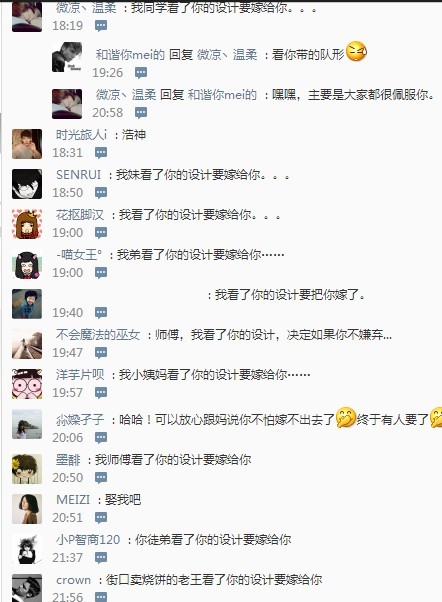Click reply icon beside 20:50 墨酣 comment
This screenshot has height=602, width=442.
101,478
